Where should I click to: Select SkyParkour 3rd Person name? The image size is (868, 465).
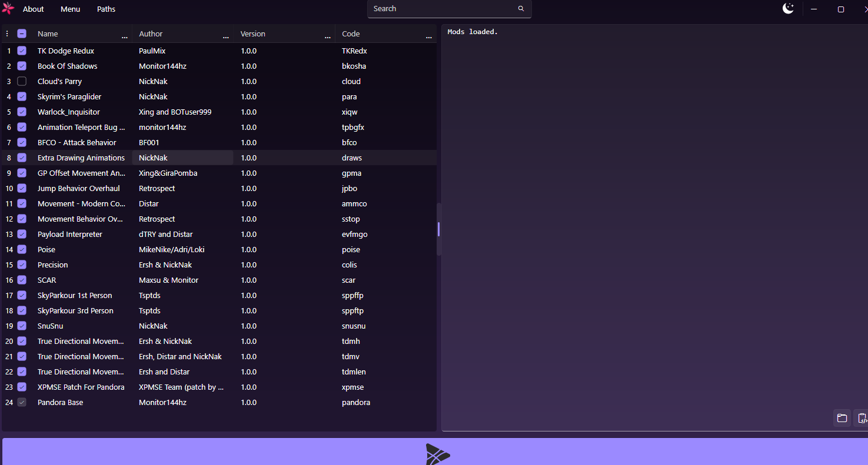click(75, 310)
